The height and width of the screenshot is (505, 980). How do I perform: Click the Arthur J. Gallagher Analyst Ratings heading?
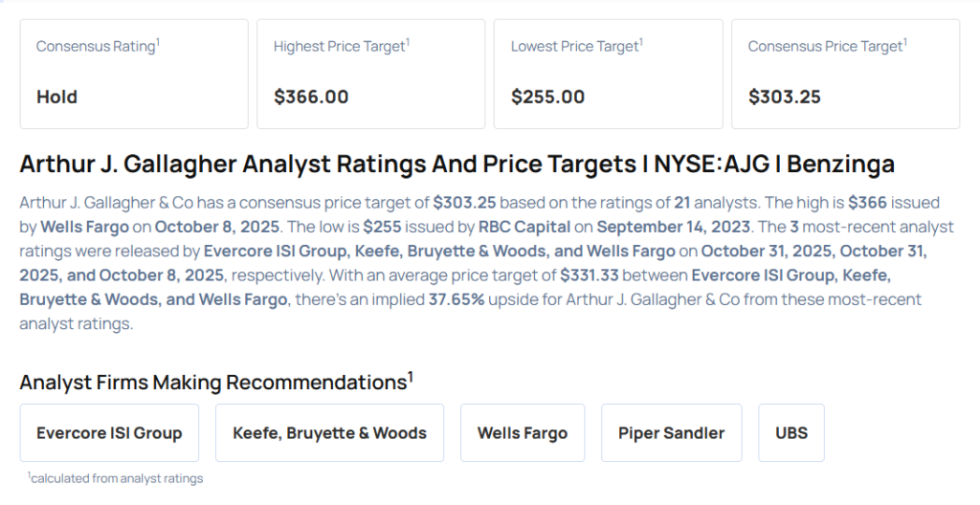point(457,165)
